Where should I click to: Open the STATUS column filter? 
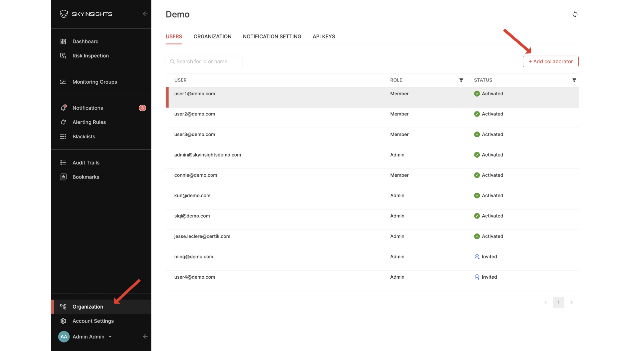pos(574,80)
